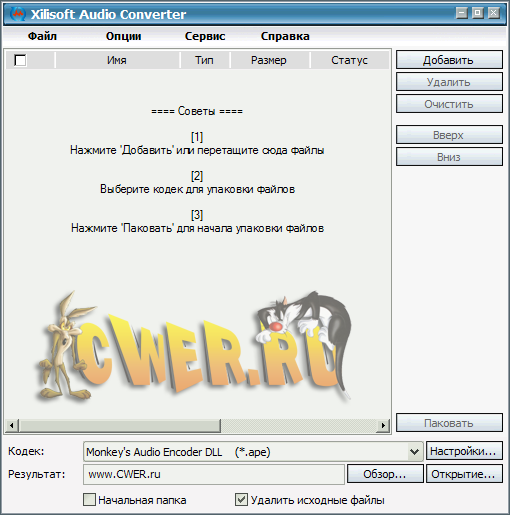Open the Файл menu
The image size is (510, 515).
pos(42,36)
